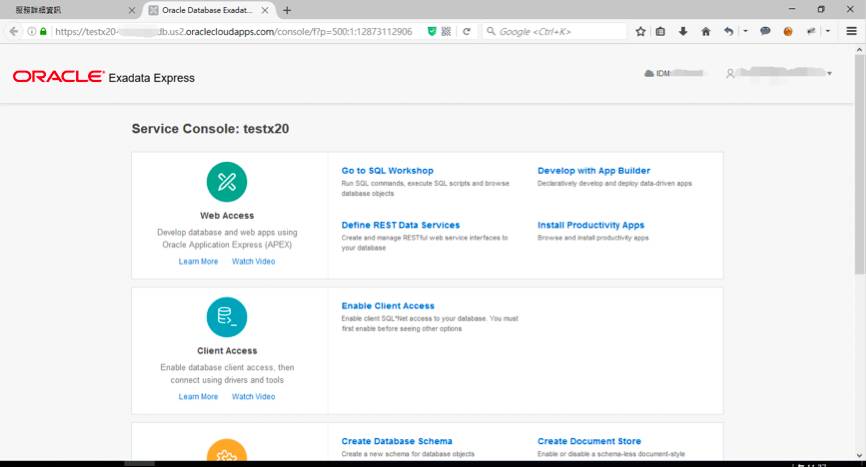Close the Oracle Database Exadata tab
The image size is (866, 467).
click(x=265, y=10)
